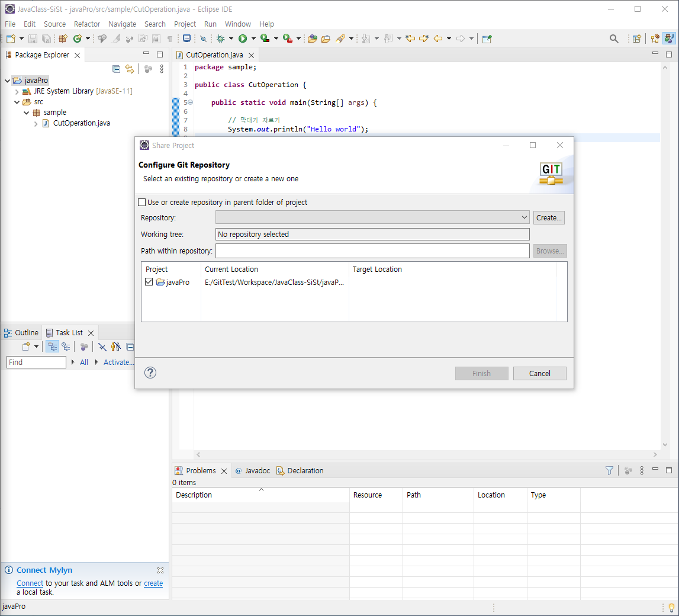Click the Scheduled presentation icon in Task List

pos(66,346)
